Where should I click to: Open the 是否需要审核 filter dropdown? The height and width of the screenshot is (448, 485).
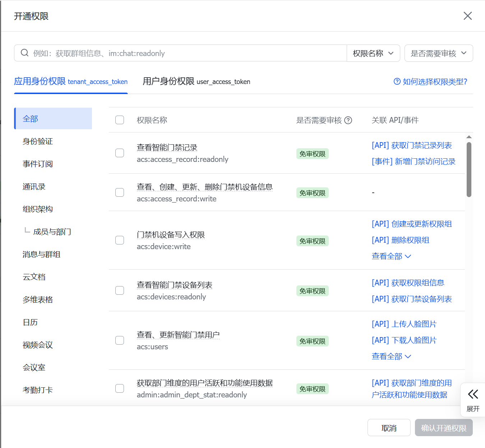coord(438,53)
